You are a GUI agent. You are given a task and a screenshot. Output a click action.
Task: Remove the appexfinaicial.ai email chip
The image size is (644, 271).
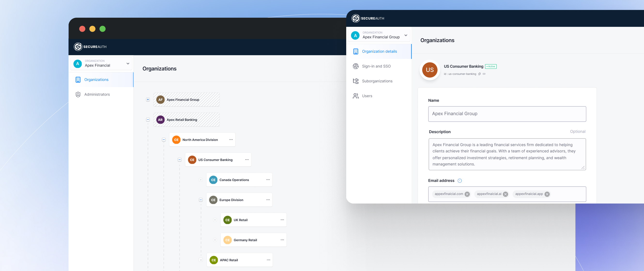(x=506, y=194)
